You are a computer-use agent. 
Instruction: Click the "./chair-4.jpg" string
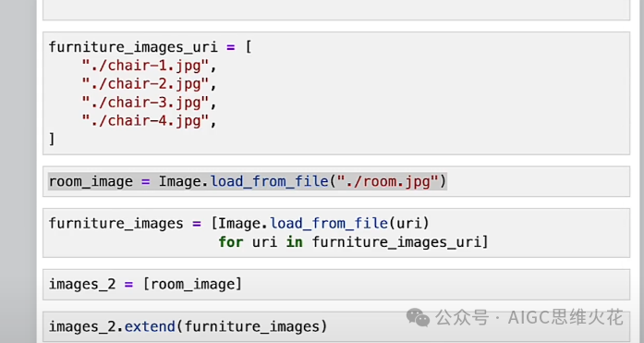145,121
